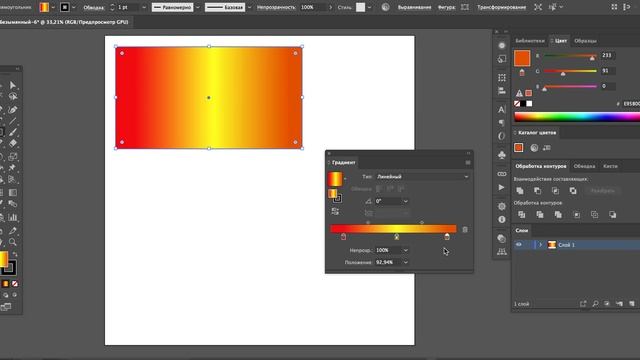
Task: Click the Recolor Artwork circle in top bar
Action: click(385, 7)
